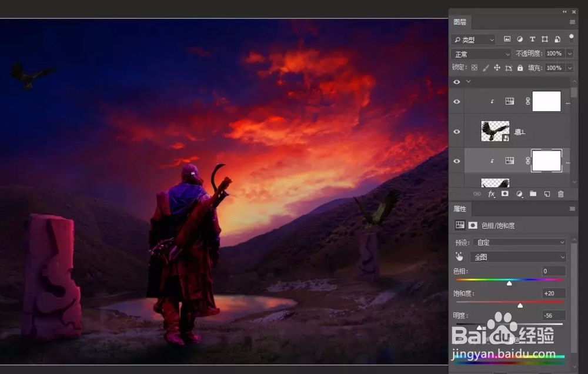Select the 鹰1 eagle layer thumbnail

pyautogui.click(x=495, y=131)
